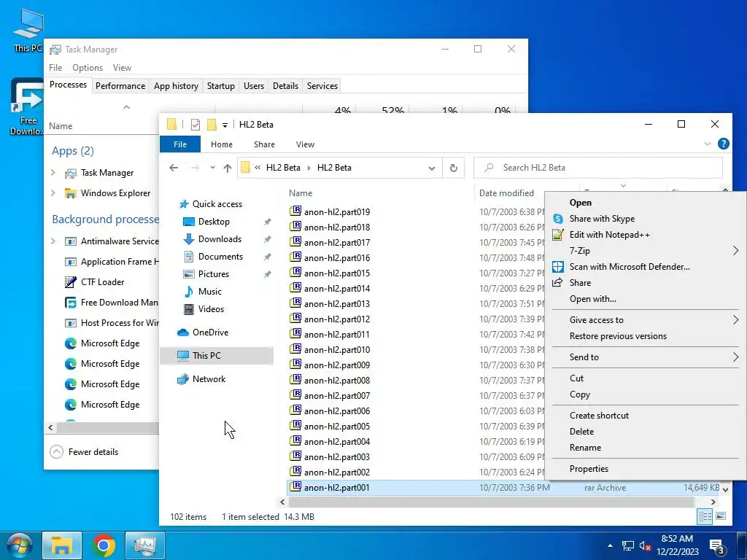Open Videos in navigation pane
This screenshot has height=560, width=747.
click(211, 309)
